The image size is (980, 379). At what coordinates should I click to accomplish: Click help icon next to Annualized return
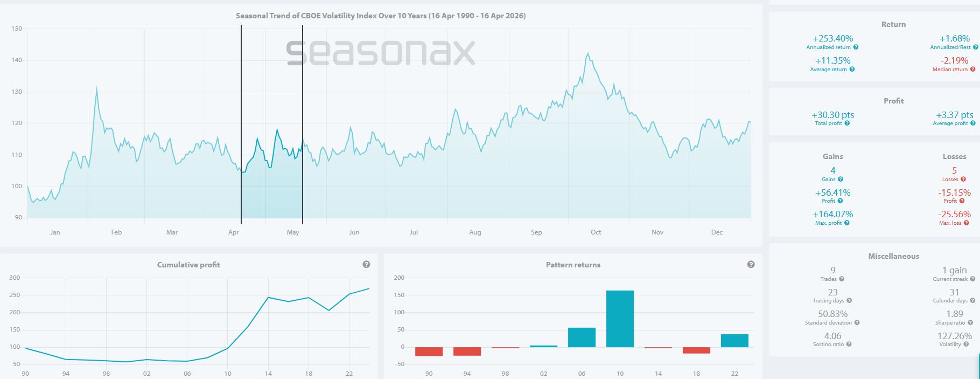[856, 47]
